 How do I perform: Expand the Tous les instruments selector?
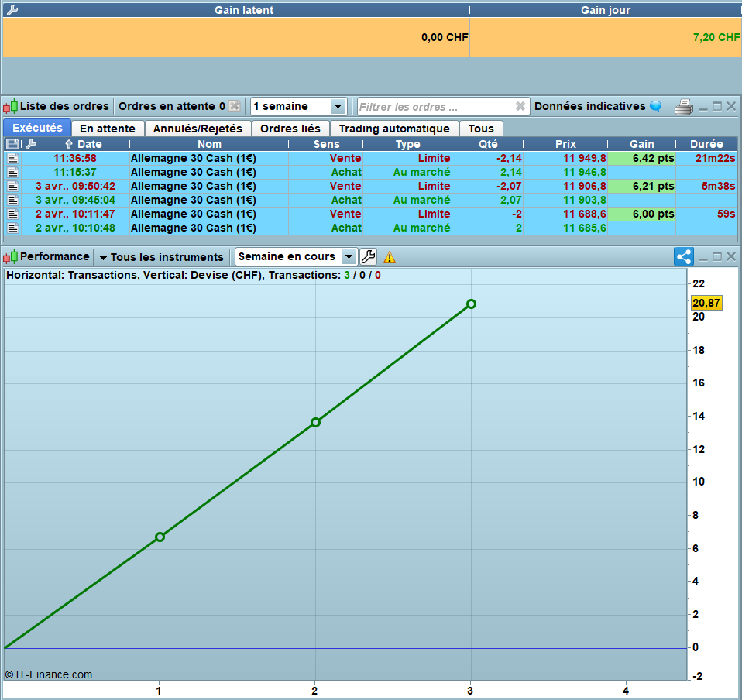162,257
